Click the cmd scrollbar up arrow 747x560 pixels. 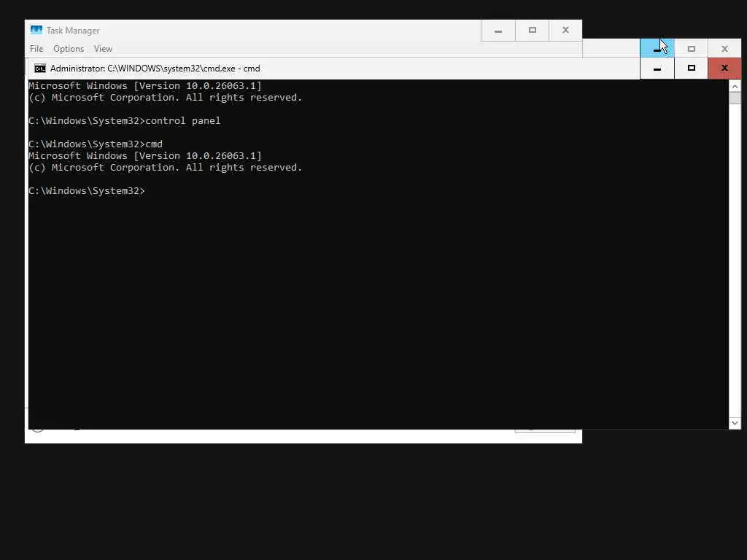click(x=735, y=86)
